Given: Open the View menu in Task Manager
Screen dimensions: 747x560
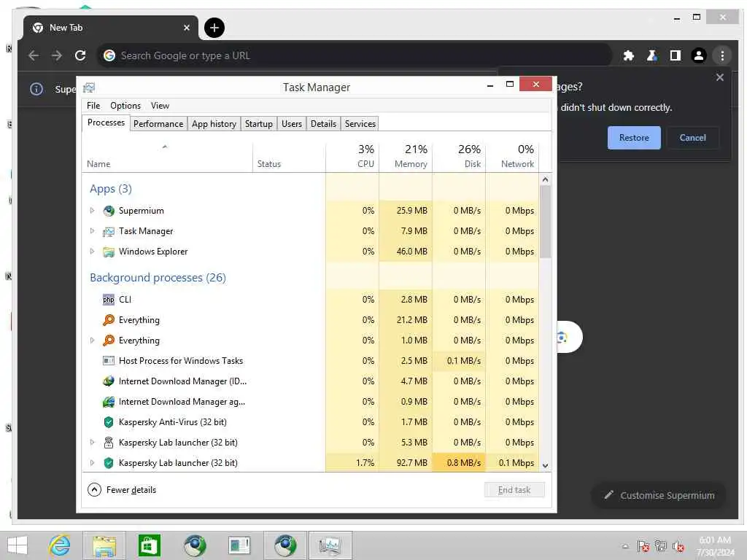Looking at the screenshot, I should (x=160, y=106).
